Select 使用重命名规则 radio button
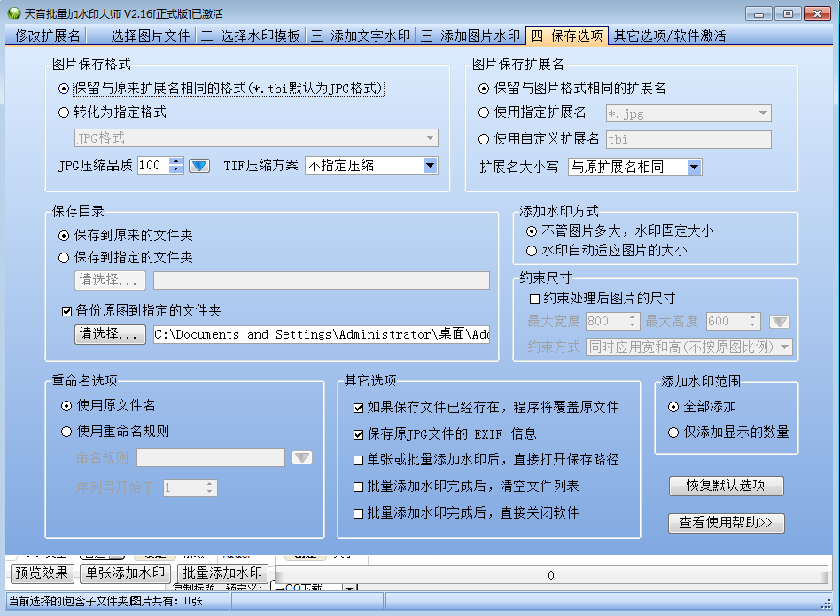 tap(66, 432)
